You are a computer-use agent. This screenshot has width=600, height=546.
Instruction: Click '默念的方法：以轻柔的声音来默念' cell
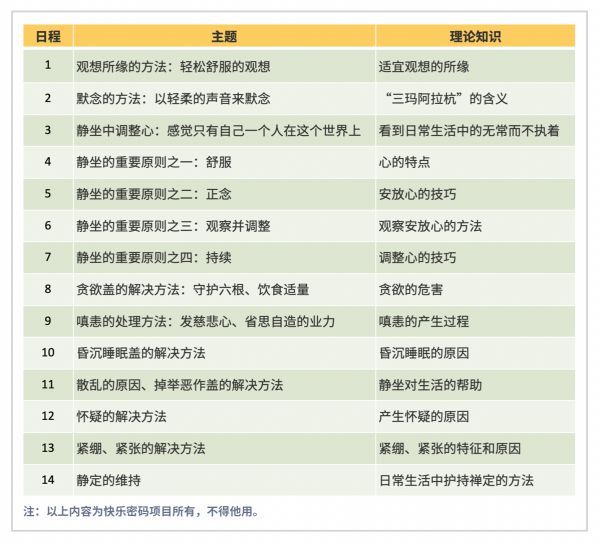click(224, 98)
